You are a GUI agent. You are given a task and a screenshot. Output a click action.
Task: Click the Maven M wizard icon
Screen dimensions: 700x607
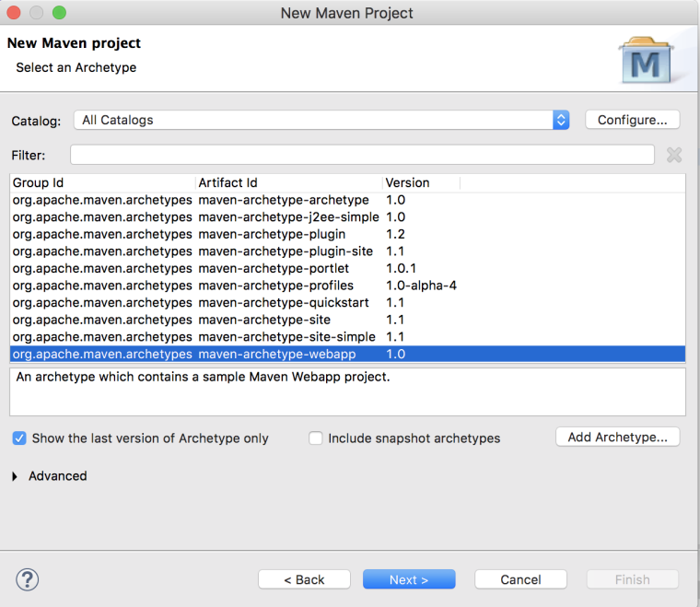click(647, 61)
